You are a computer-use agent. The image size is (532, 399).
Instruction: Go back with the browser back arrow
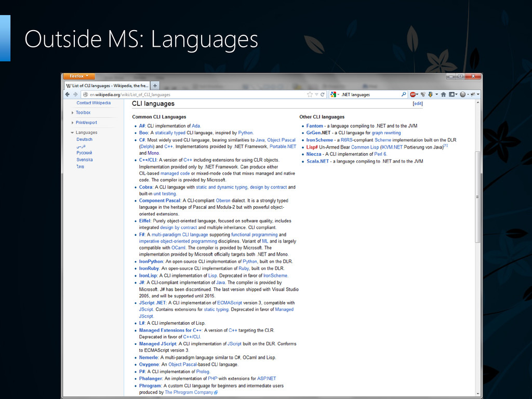(x=67, y=95)
